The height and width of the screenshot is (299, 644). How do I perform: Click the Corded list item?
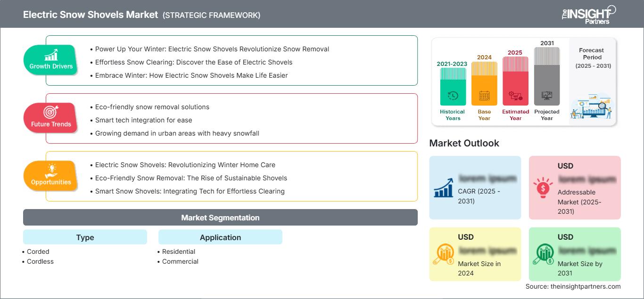point(38,251)
